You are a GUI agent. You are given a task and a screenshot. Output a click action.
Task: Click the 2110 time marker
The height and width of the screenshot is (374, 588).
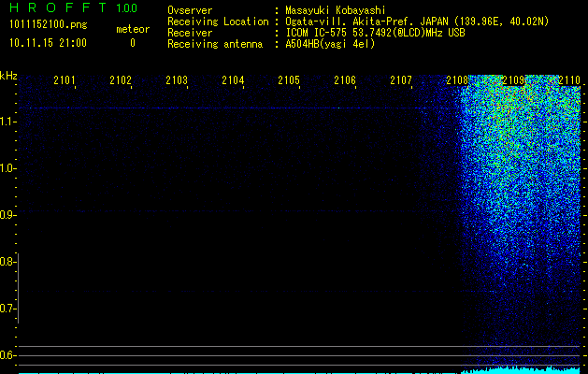pyautogui.click(x=569, y=79)
